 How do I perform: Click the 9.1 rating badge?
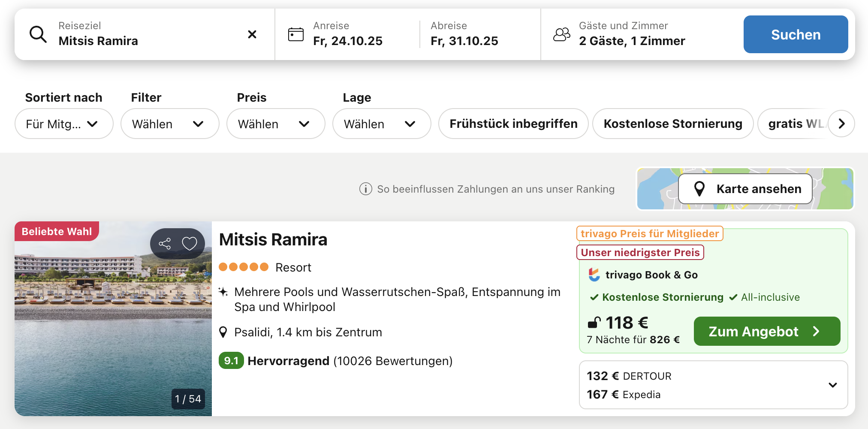click(231, 361)
